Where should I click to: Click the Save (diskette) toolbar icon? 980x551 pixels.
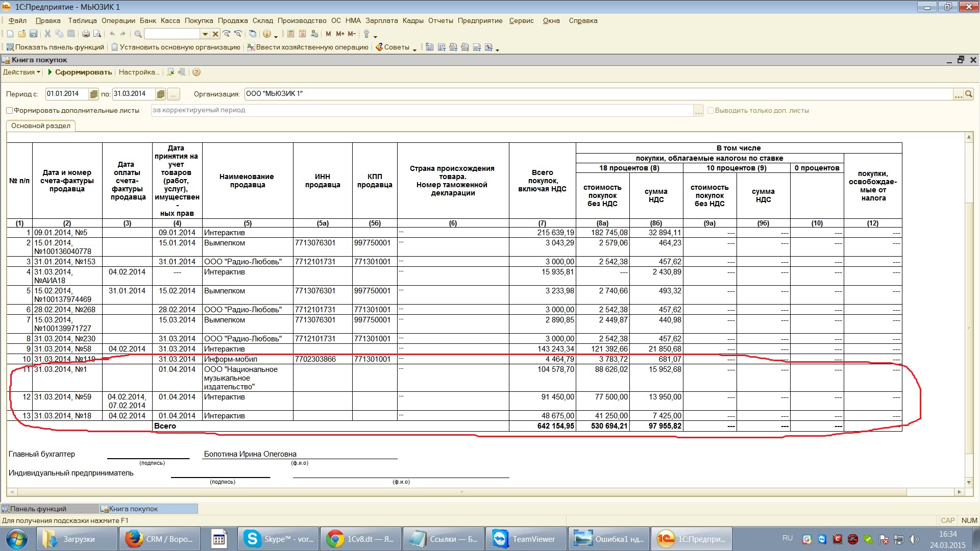click(33, 34)
